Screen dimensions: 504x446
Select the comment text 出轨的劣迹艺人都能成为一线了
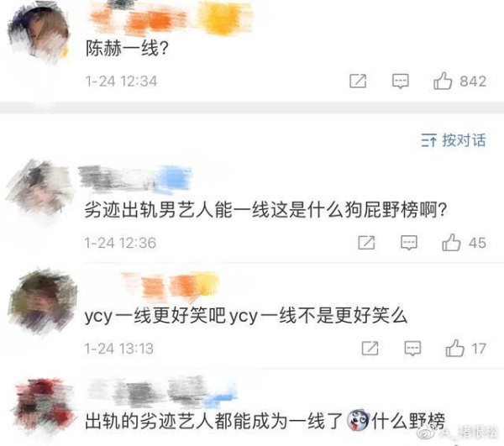[213, 422]
